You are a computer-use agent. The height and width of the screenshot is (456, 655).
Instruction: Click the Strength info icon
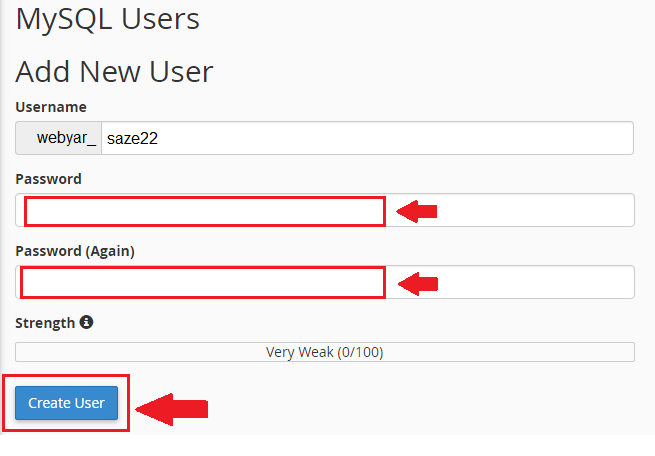[x=86, y=323]
